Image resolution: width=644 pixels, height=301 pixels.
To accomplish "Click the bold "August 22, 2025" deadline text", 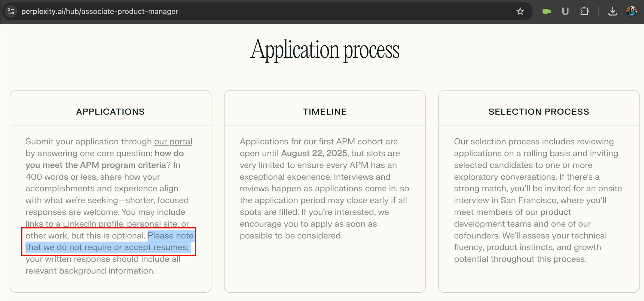I will (314, 153).
